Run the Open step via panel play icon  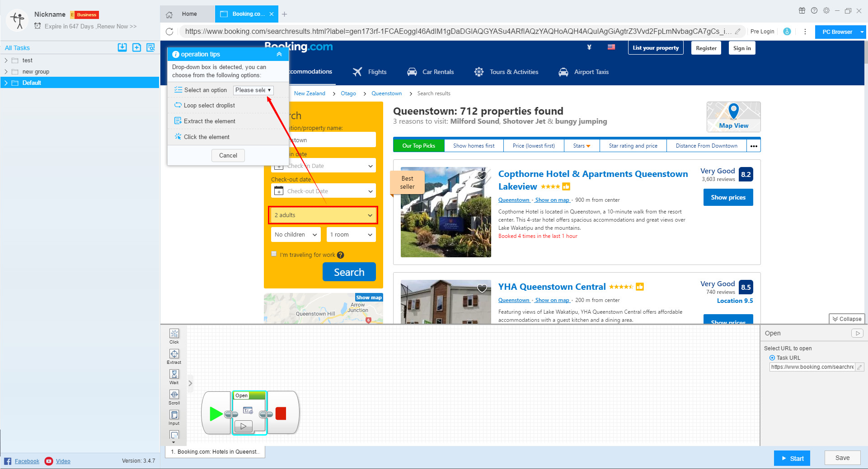click(857, 333)
